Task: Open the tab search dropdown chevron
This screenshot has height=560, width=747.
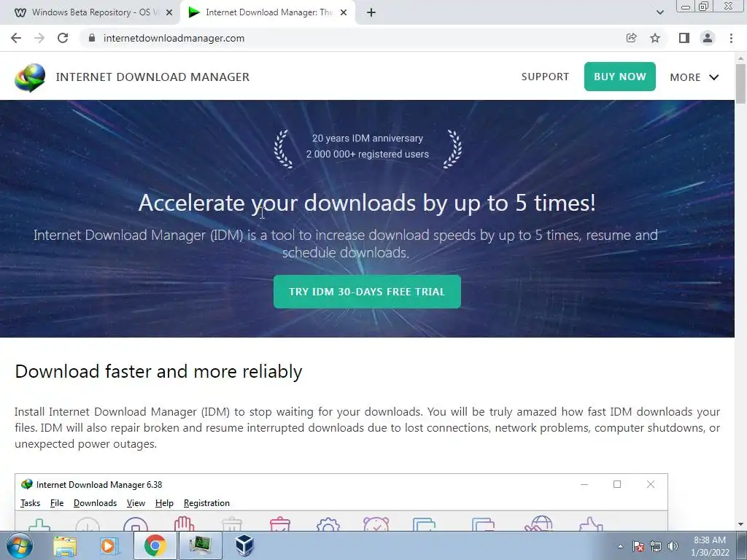Action: [659, 12]
